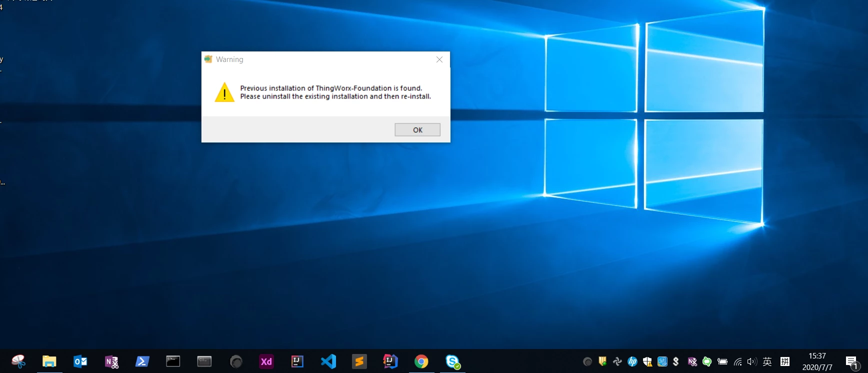868x373 pixels.
Task: Click the yellow warning triangle in the dialog
Action: [224, 92]
